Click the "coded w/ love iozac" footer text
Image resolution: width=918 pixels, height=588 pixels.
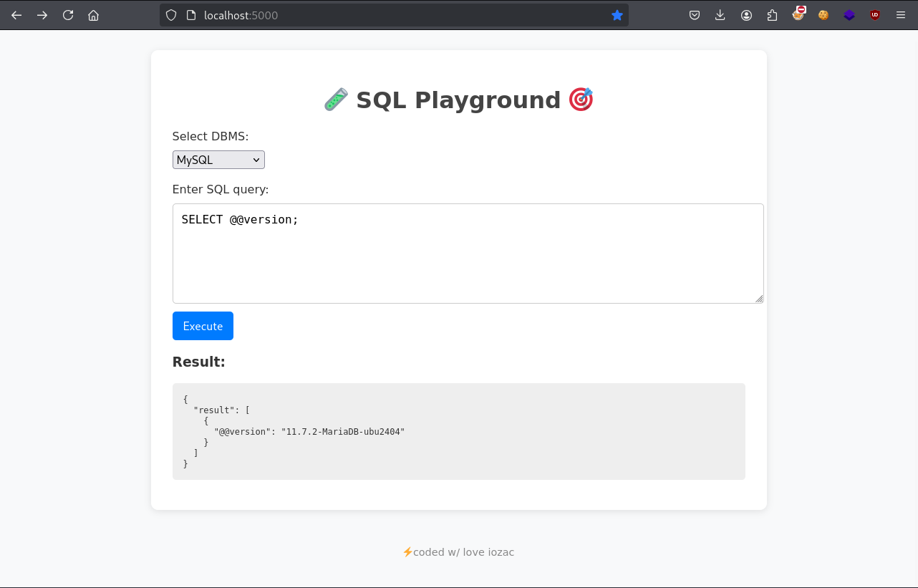point(464,552)
